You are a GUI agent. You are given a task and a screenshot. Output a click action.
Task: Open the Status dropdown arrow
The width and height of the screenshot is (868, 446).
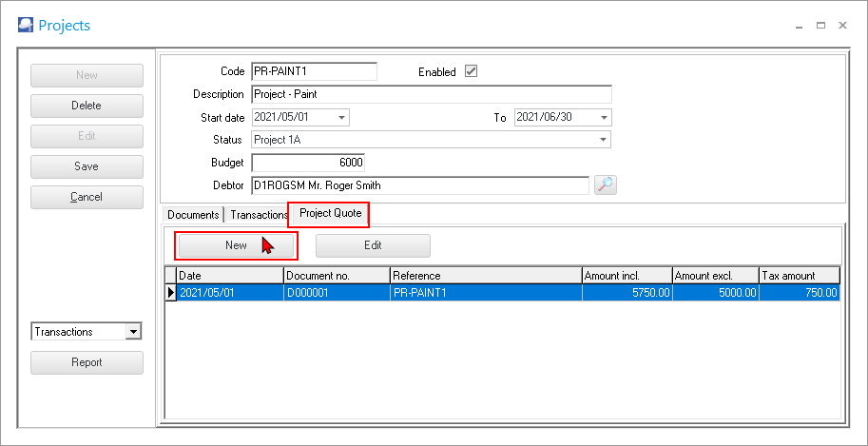pos(604,140)
